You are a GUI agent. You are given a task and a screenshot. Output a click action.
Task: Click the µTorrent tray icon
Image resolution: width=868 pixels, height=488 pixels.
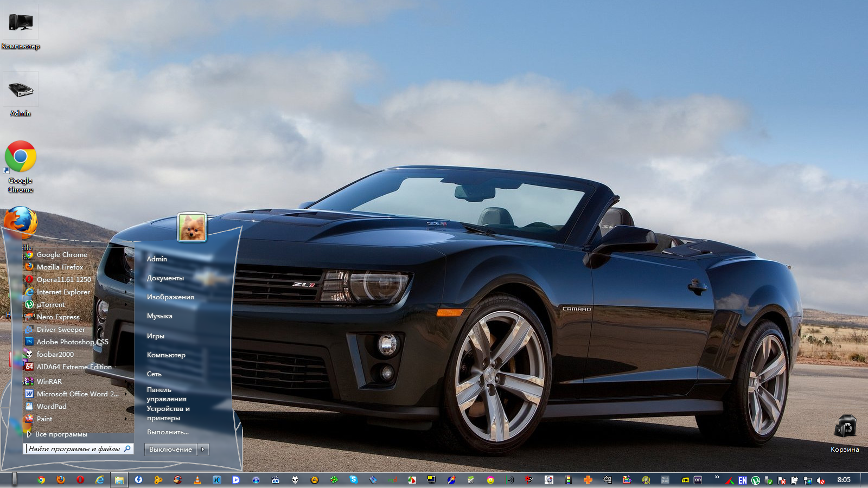[x=755, y=480]
